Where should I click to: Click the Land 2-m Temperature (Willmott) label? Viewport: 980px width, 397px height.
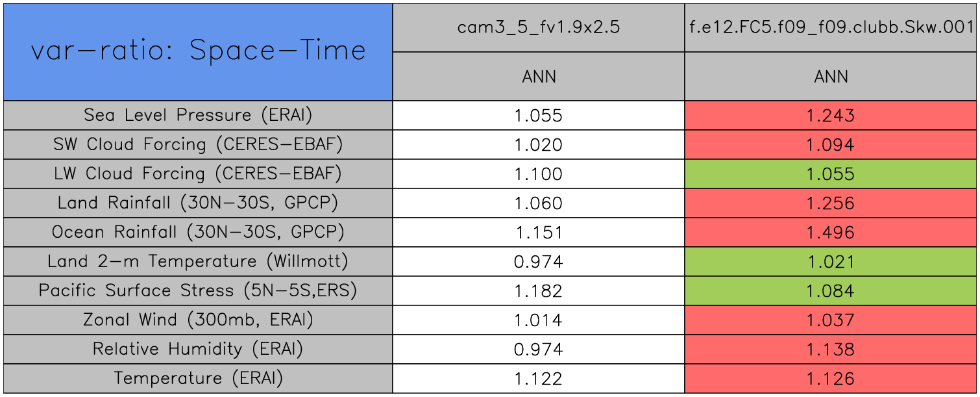(198, 261)
